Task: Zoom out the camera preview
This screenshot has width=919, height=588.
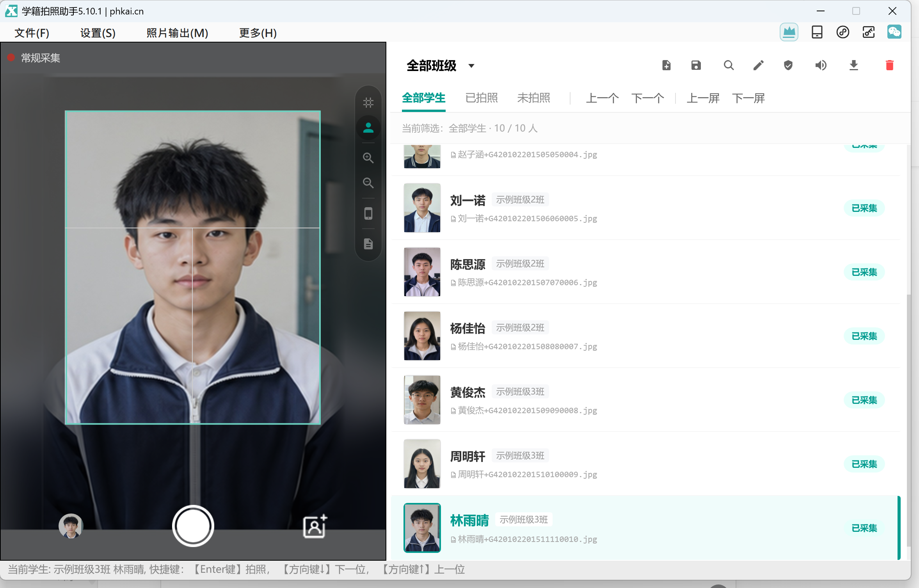Action: (x=368, y=183)
